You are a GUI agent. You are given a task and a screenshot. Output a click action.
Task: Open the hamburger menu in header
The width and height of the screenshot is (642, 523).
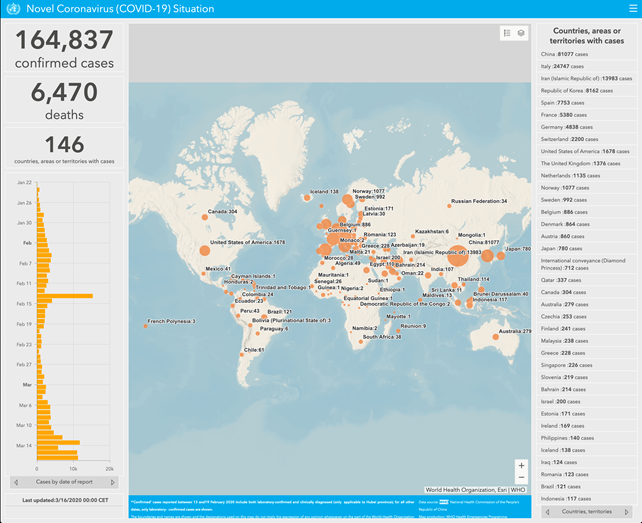(633, 9)
